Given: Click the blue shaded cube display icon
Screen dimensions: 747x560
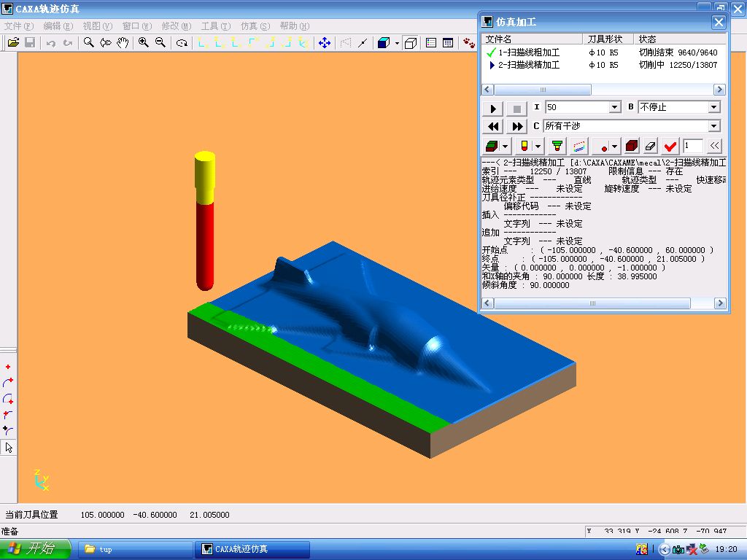Looking at the screenshot, I should (x=384, y=43).
